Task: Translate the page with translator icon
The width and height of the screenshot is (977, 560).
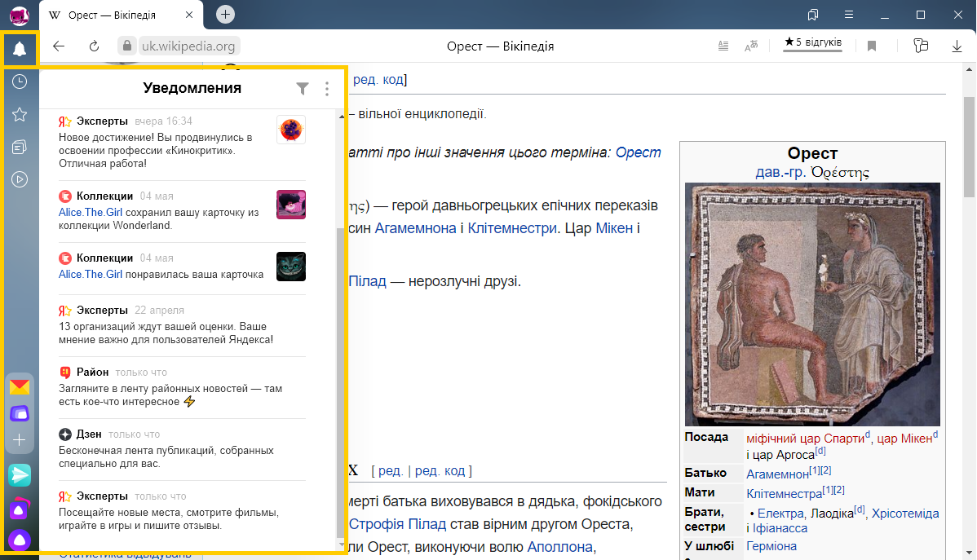Action: [751, 46]
